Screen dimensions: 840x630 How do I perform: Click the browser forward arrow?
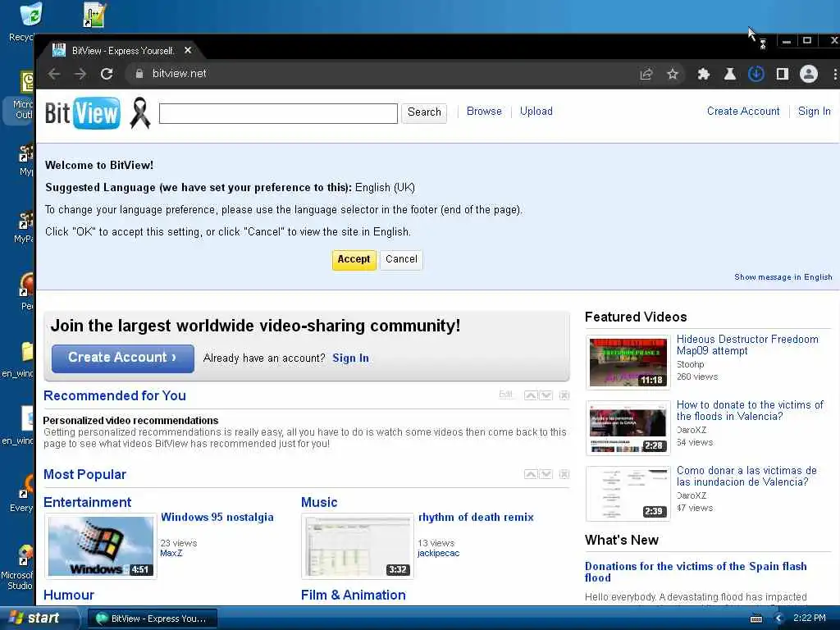[x=80, y=74]
